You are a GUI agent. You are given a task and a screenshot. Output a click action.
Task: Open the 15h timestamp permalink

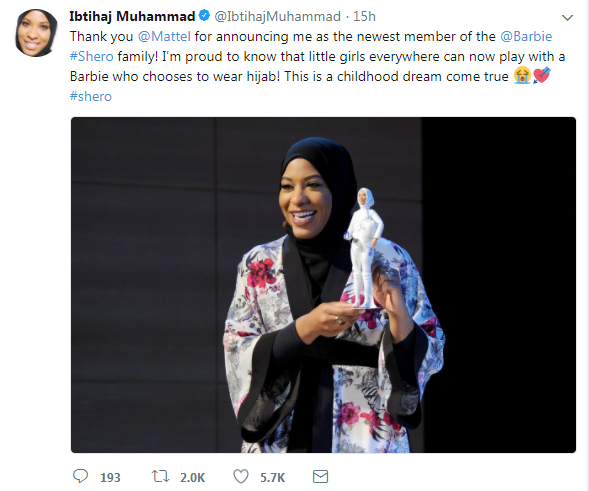click(364, 16)
